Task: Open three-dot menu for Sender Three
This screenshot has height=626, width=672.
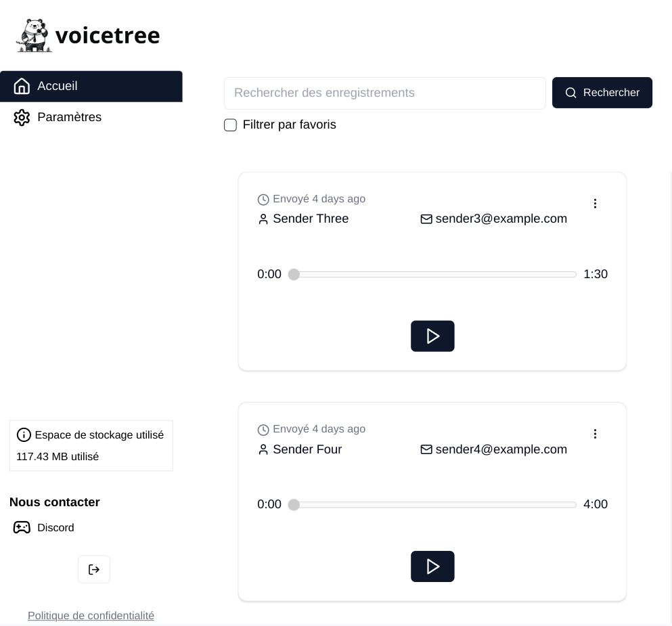Action: (595, 204)
